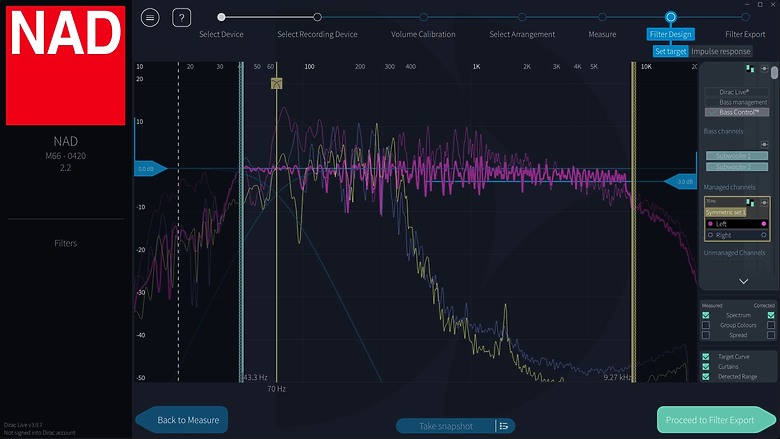
Task: Select the Left channel row
Action: 737,224
